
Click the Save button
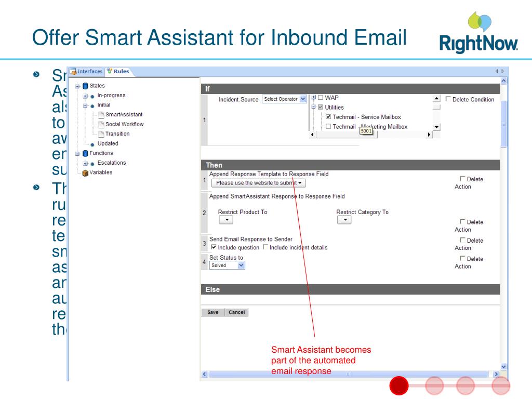[x=213, y=312]
